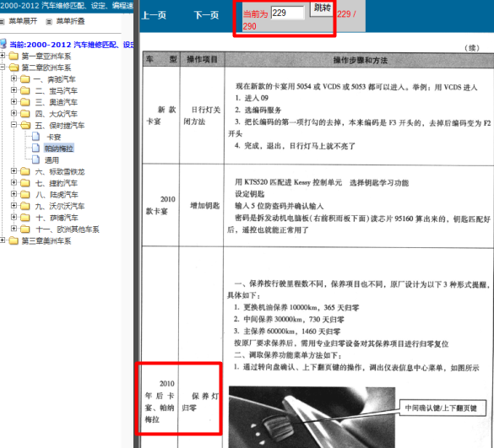
Task: Click open folder icon of 第二章欧洲车系
Action: [x=14, y=67]
